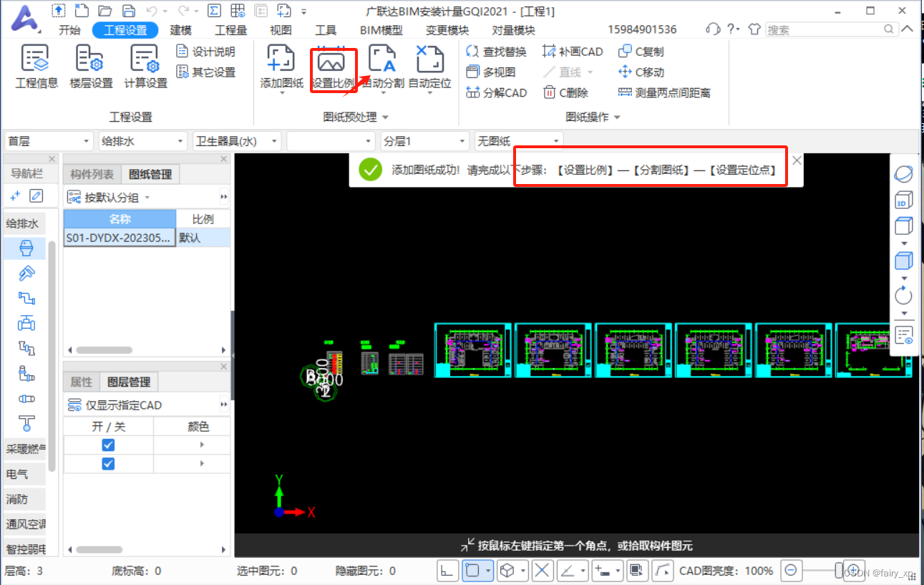Click the 测量两点间距离 button
The height and width of the screenshot is (585, 924).
[663, 92]
